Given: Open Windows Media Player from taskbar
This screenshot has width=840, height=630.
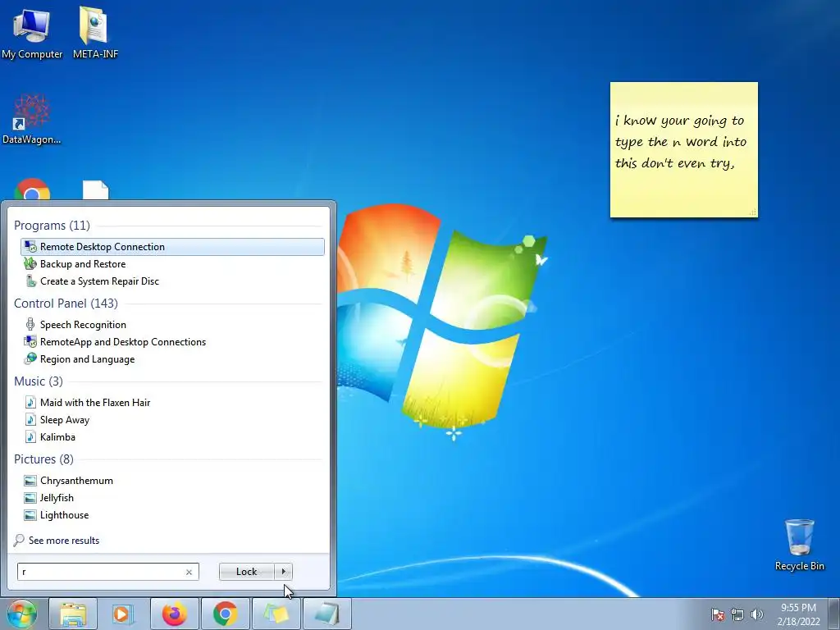Looking at the screenshot, I should pos(123,614).
